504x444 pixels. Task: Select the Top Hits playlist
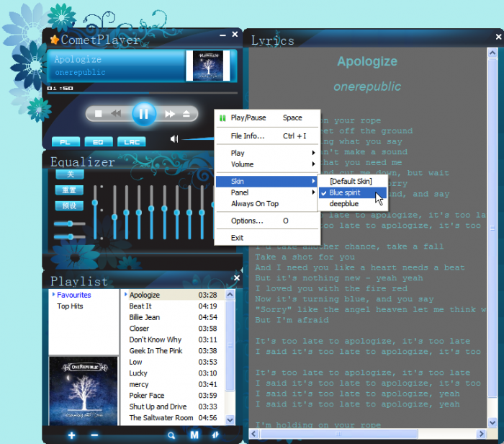click(x=70, y=306)
